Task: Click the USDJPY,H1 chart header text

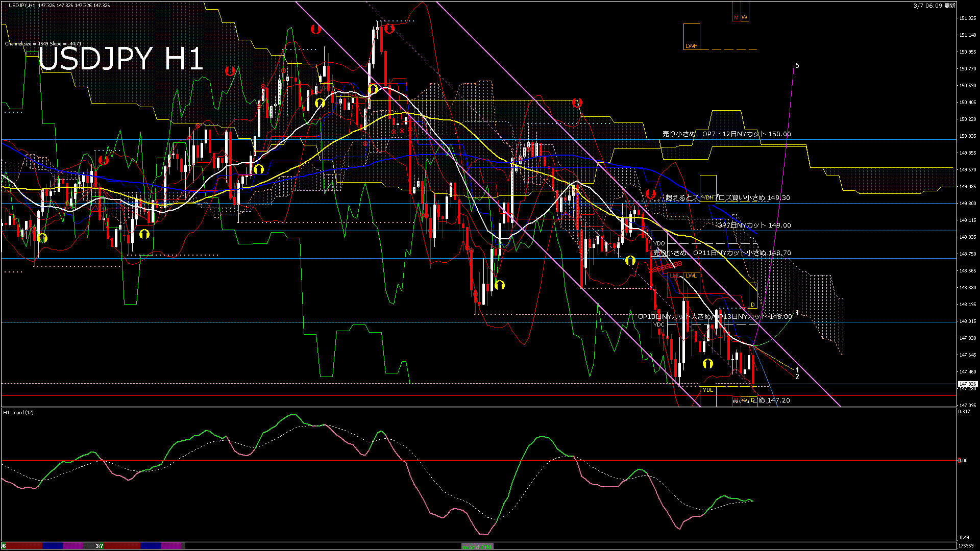Action: click(23, 5)
